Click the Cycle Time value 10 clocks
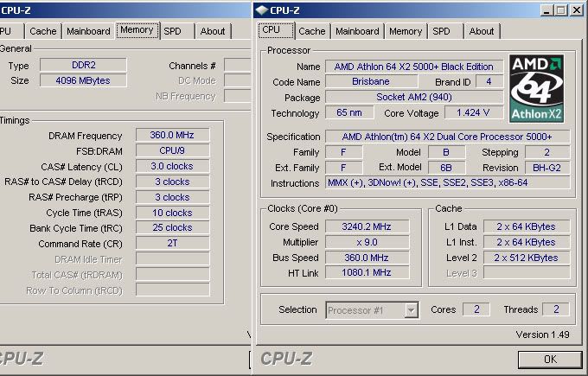 click(x=172, y=213)
